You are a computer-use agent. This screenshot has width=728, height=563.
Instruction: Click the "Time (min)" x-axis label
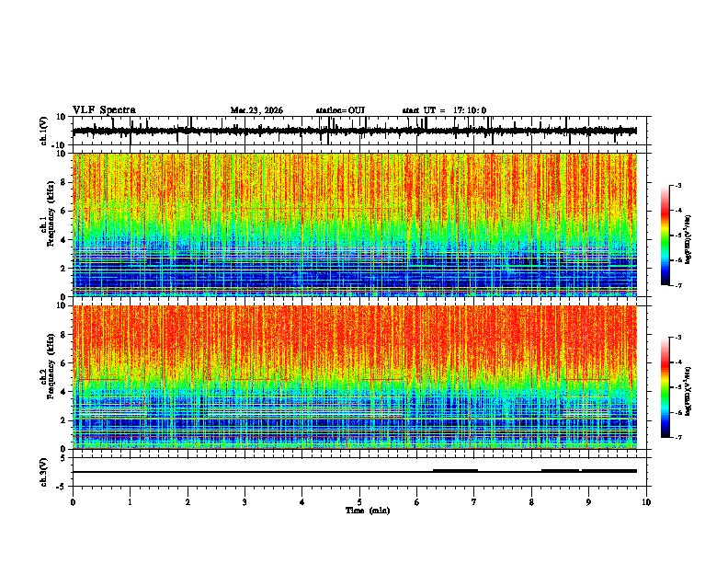(368, 511)
